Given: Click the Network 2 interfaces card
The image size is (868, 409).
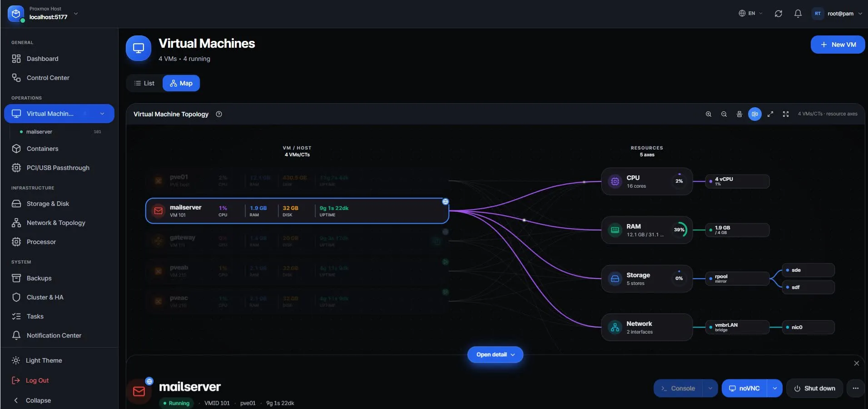Looking at the screenshot, I should pyautogui.click(x=647, y=327).
